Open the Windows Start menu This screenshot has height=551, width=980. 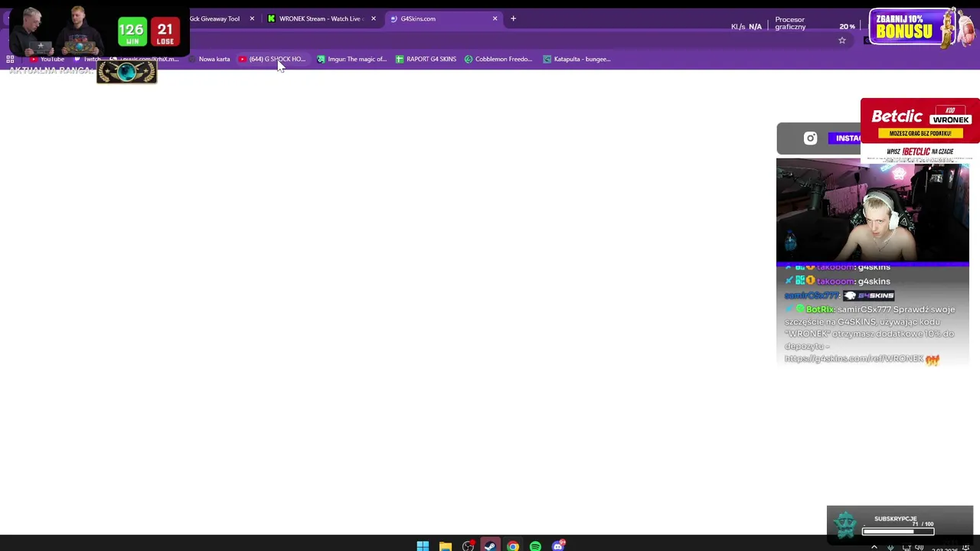click(423, 546)
